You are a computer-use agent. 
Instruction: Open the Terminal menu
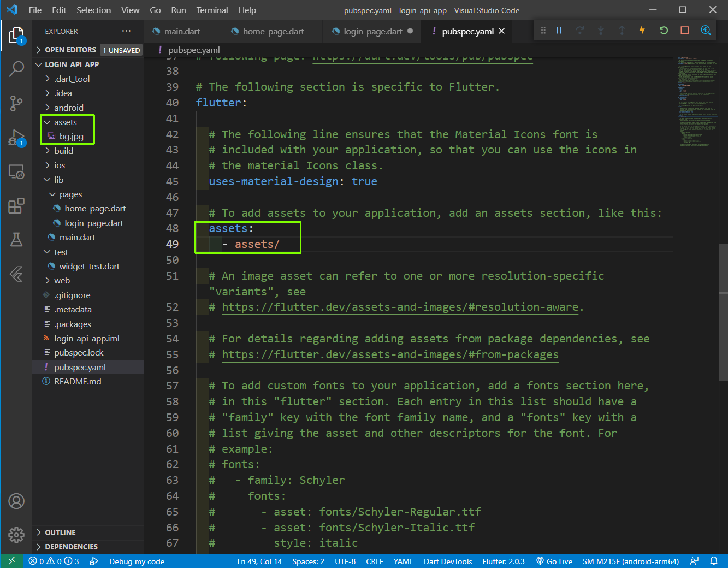tap(212, 10)
